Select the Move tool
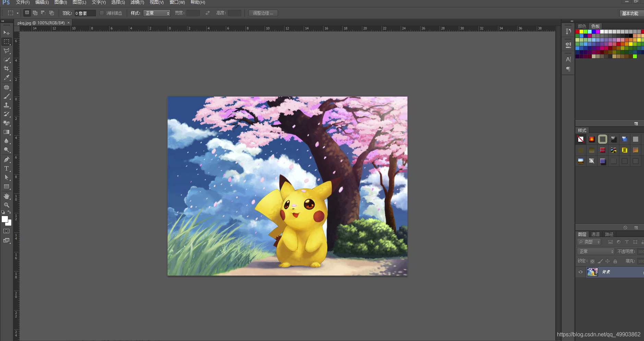Screen dimensions: 644x341 tap(7, 33)
